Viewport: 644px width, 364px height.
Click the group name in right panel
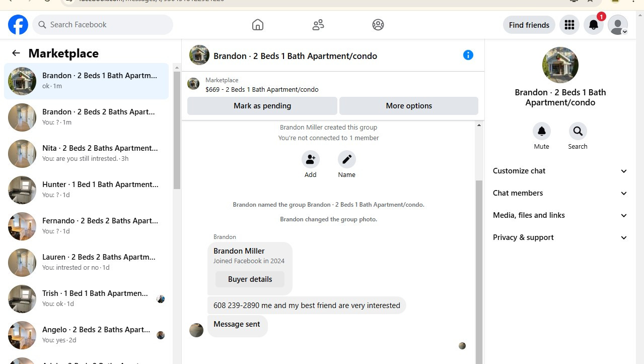tap(560, 97)
